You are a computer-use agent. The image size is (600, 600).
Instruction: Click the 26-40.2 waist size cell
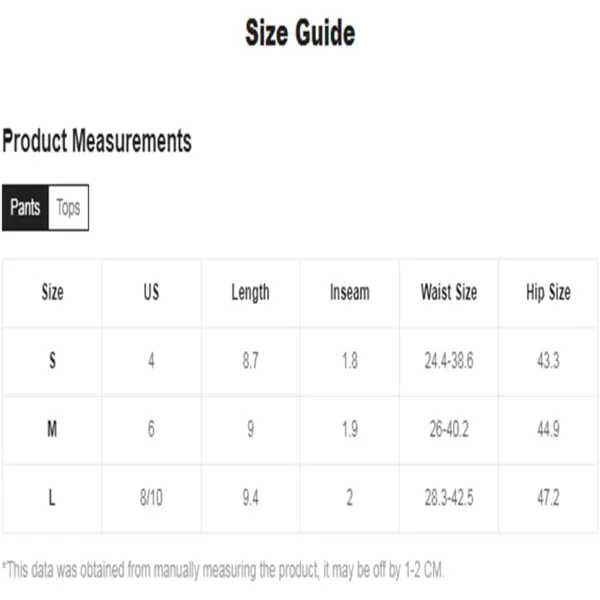448,430
